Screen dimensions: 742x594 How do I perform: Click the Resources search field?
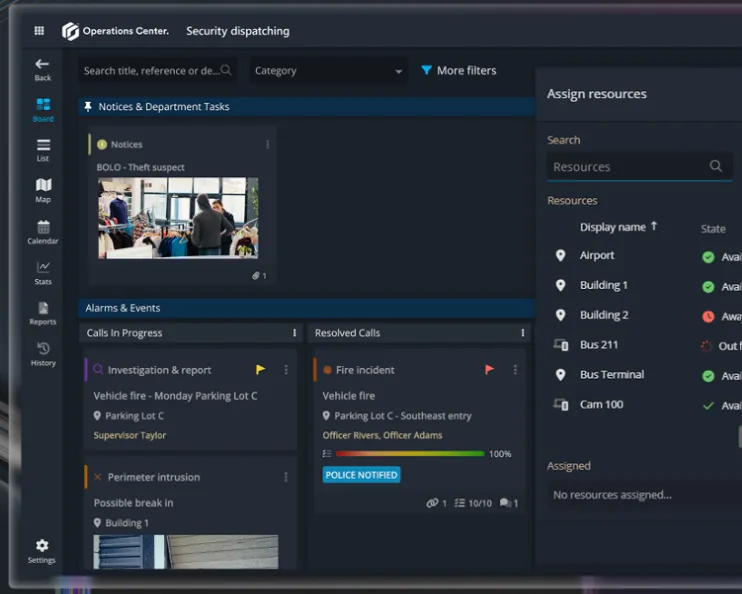pyautogui.click(x=628, y=167)
